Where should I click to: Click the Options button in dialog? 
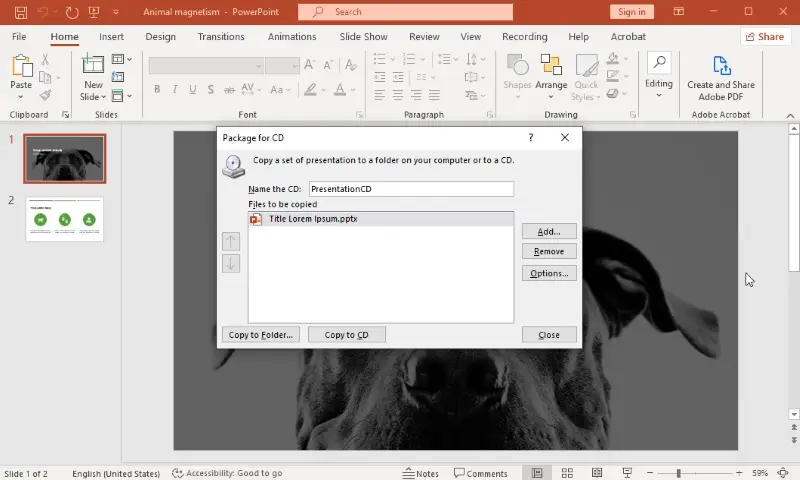[x=549, y=273]
